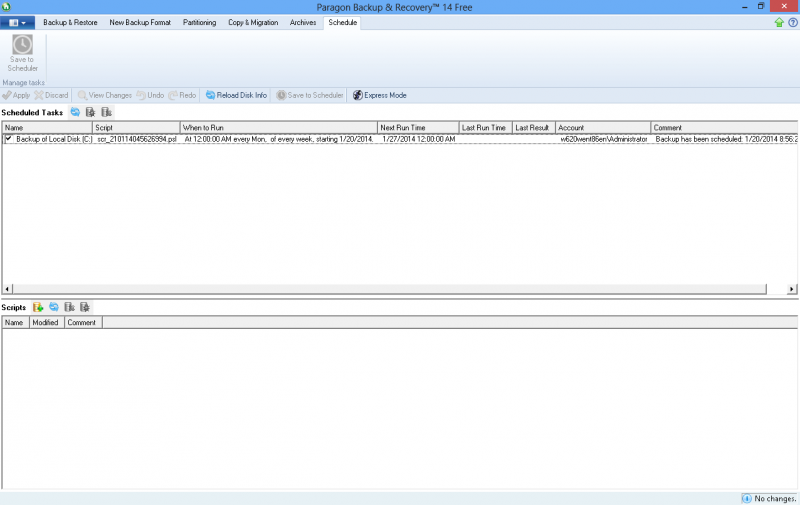Open View Changes from the toolbar
Image resolution: width=800 pixels, height=505 pixels.
point(105,95)
